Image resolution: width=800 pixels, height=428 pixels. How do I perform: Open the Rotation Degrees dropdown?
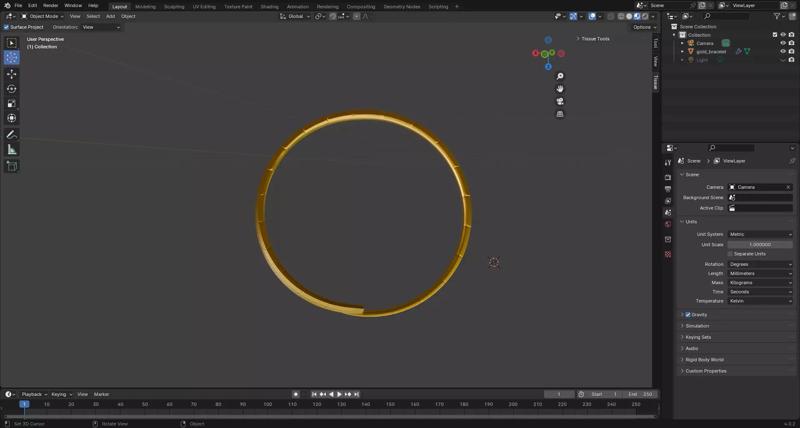pos(760,264)
